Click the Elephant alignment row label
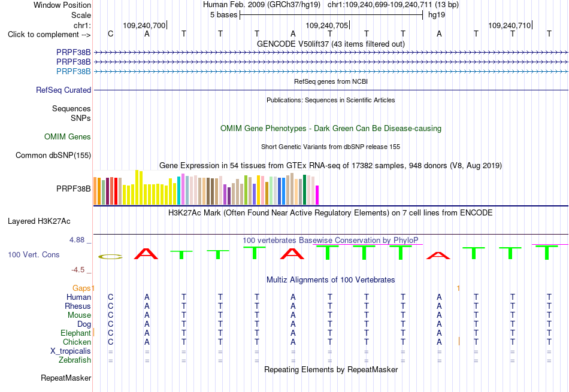This screenshot has width=569, height=392. [75, 333]
